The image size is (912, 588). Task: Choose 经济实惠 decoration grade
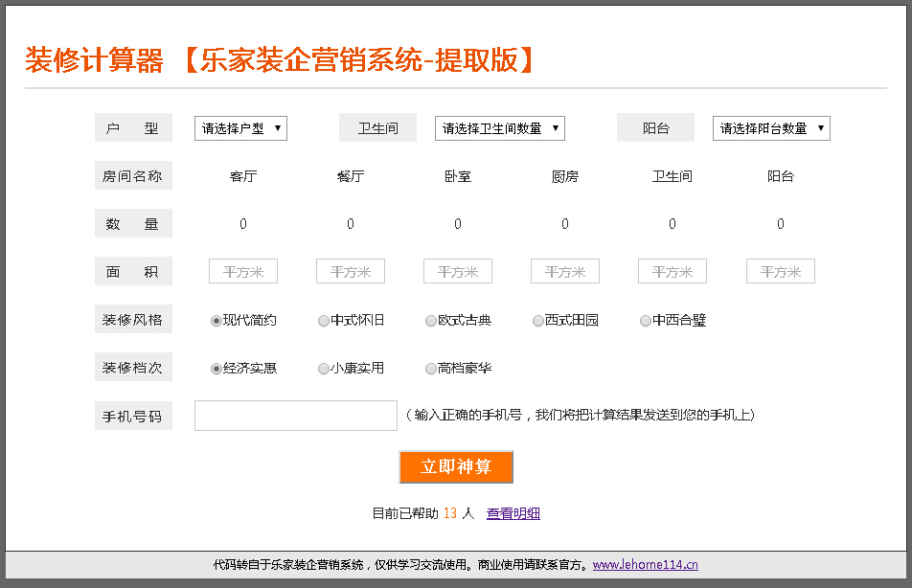pos(217,369)
